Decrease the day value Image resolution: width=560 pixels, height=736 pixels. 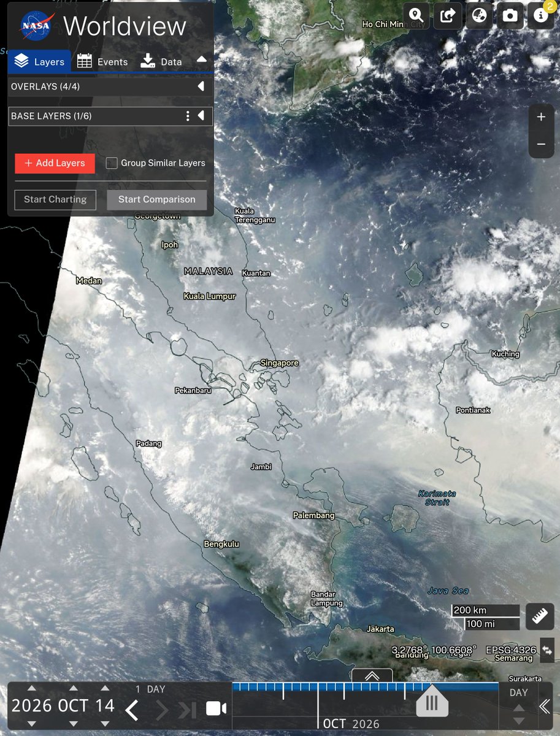click(x=105, y=724)
